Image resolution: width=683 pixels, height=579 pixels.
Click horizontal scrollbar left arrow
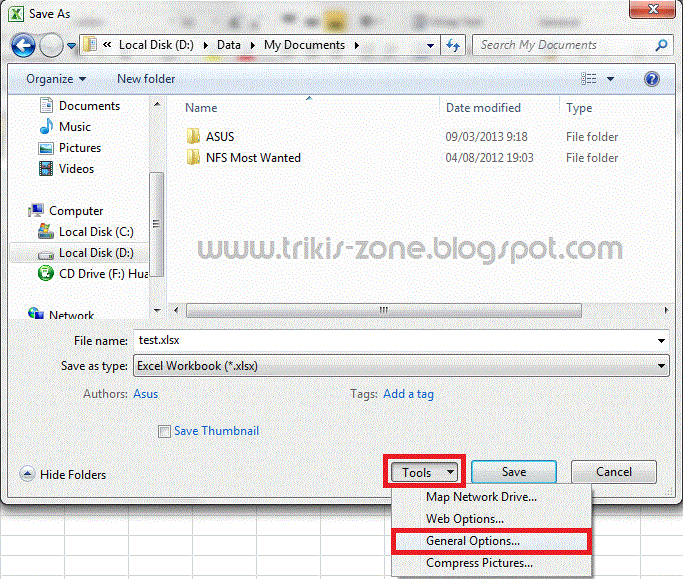[x=176, y=310]
